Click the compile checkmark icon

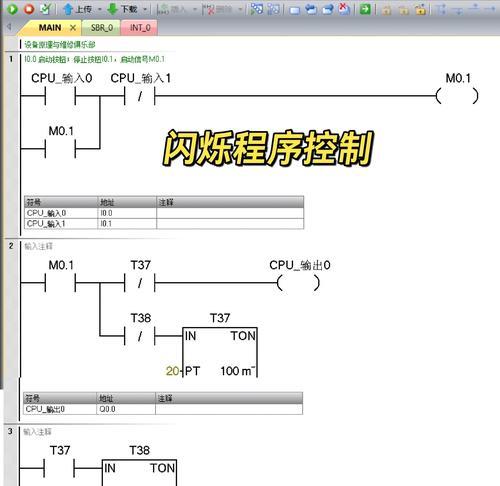45,9
